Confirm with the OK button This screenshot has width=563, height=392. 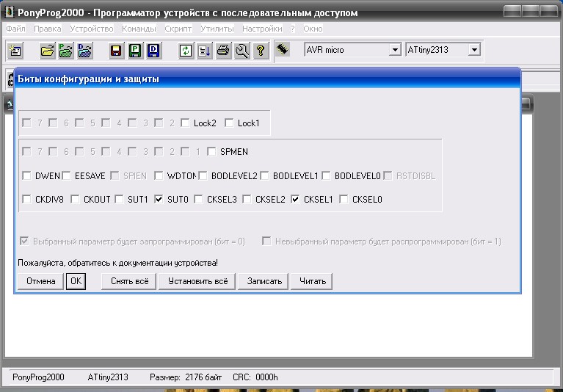click(x=76, y=281)
